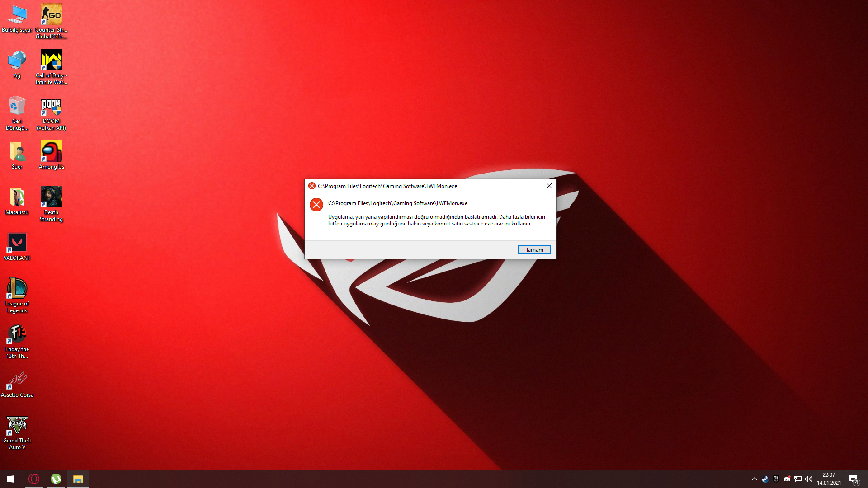868x488 pixels.
Task: Close the LWEMon.exe error dialog
Action: click(549, 186)
